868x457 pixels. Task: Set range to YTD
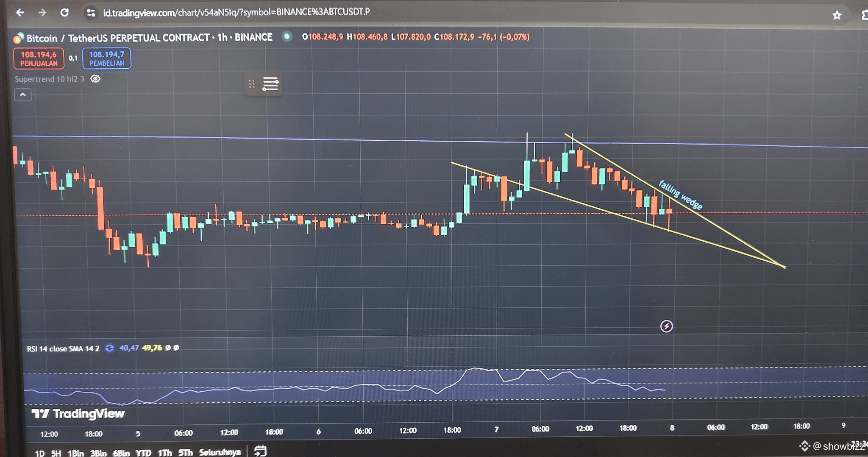143,453
